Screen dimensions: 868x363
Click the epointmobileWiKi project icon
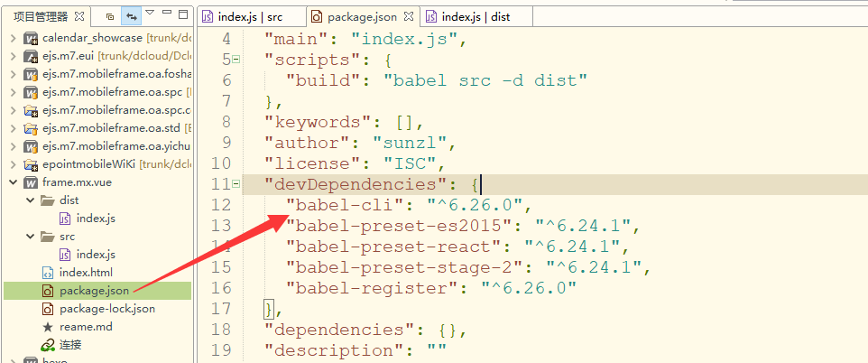click(31, 164)
